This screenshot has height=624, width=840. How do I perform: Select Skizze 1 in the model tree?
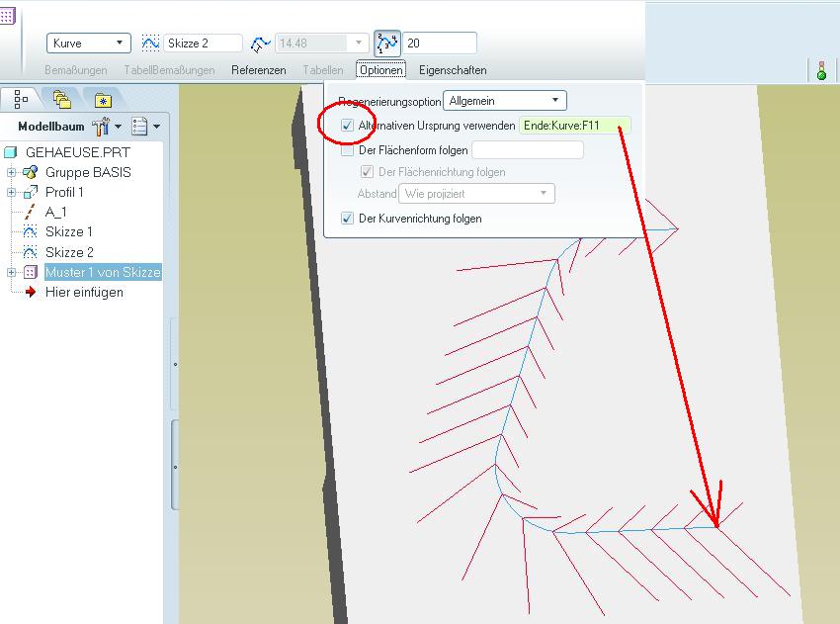[x=68, y=231]
